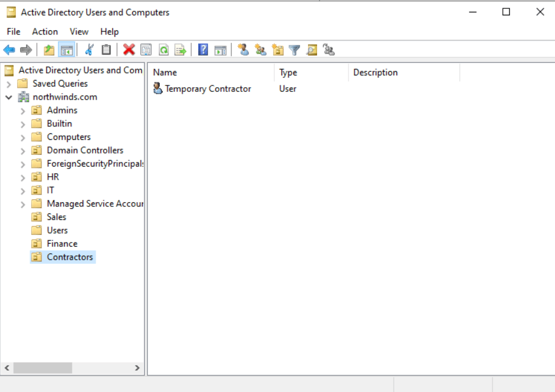Screen dimensions: 555x392
Task: Open the View menu
Action: pyautogui.click(x=79, y=31)
